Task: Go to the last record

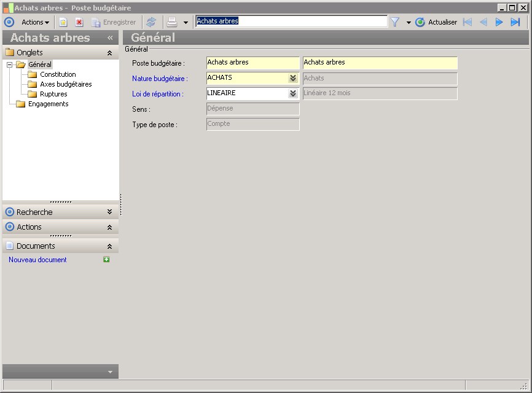Action: (515, 22)
